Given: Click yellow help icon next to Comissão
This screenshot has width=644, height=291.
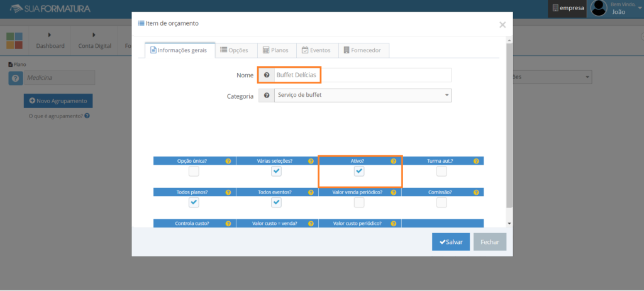Looking at the screenshot, I should 477,192.
